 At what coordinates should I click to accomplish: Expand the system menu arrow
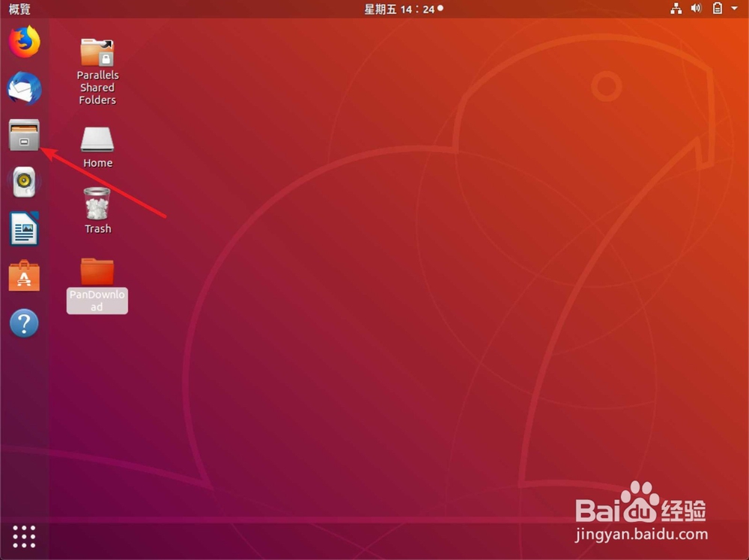[734, 8]
